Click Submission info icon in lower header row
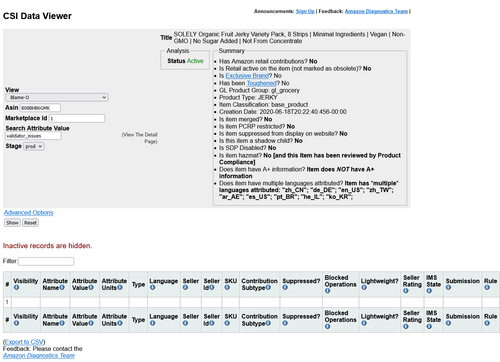500x362 pixels. 448,323
